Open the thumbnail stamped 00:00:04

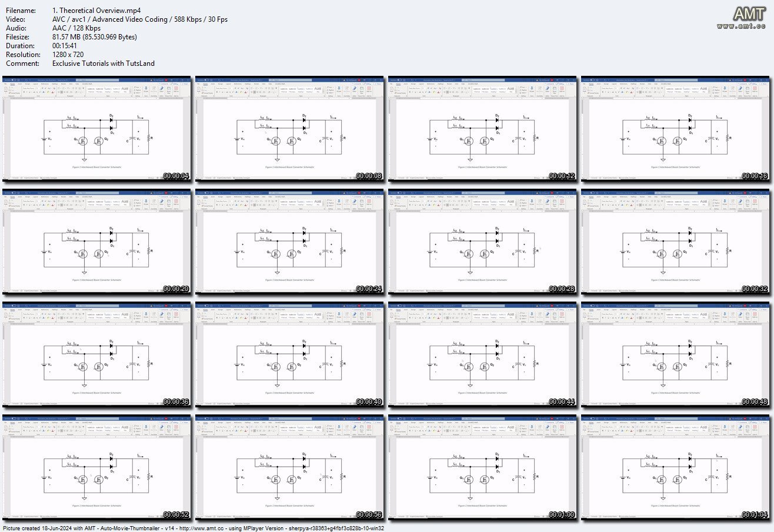click(97, 128)
